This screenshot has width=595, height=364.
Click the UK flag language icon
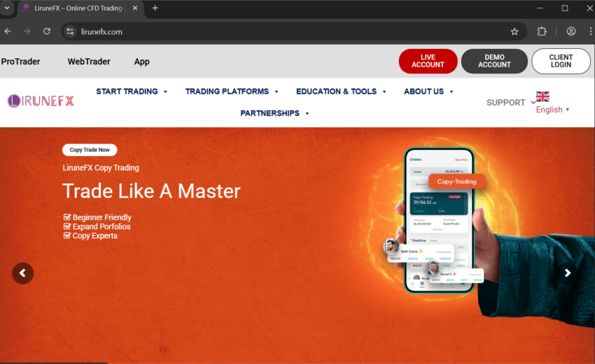pyautogui.click(x=542, y=97)
